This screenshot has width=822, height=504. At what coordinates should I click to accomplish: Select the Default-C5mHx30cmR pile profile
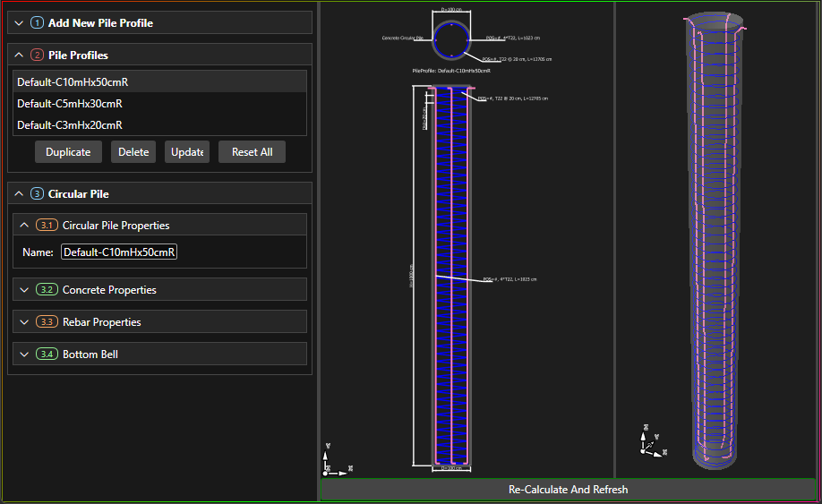70,103
